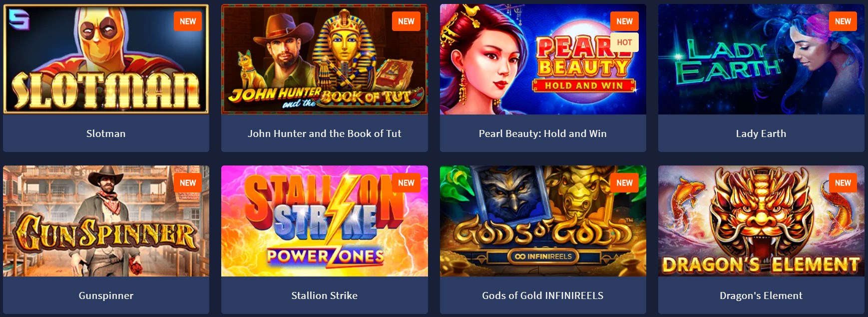Click the HOT badge on Pearl Beauty
The width and height of the screenshot is (868, 317).
click(x=624, y=42)
